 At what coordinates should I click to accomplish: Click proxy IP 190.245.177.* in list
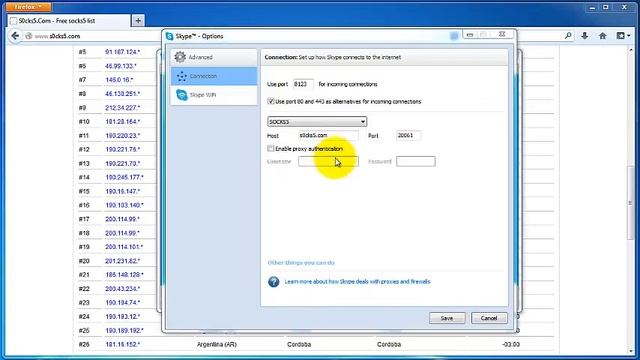click(124, 177)
